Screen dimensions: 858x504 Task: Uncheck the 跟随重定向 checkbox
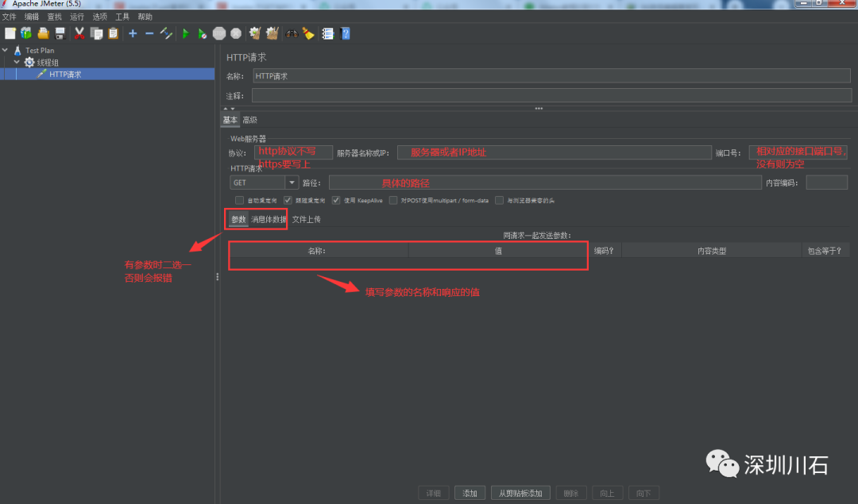(288, 201)
